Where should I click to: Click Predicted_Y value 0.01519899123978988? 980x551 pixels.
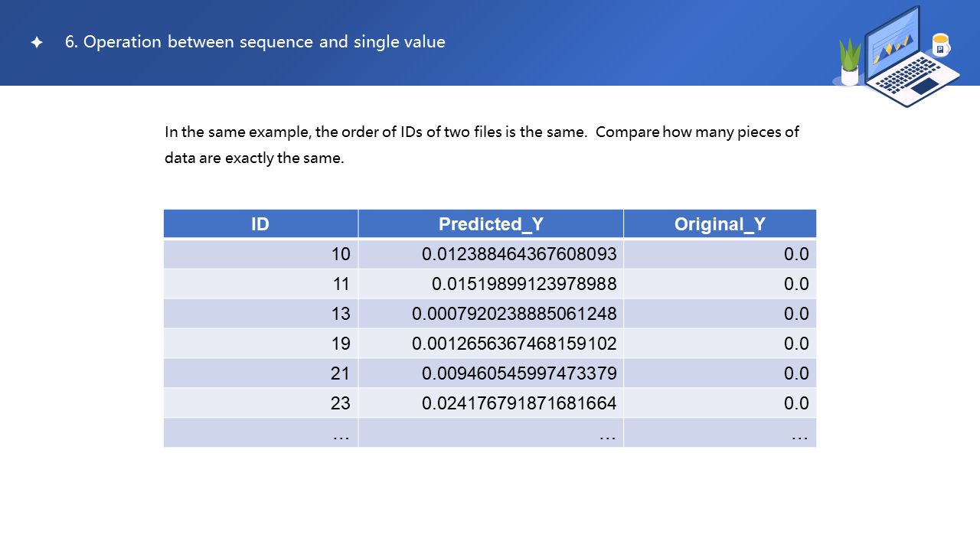click(x=524, y=284)
